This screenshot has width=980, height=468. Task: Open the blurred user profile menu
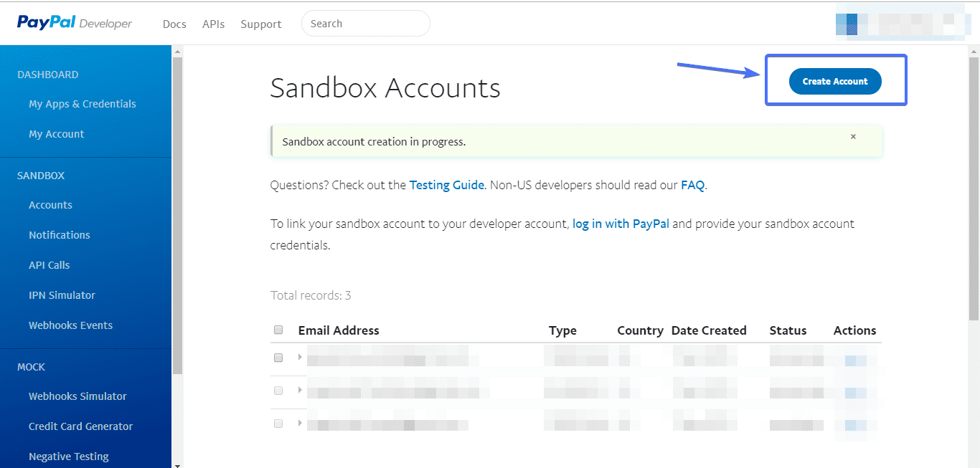point(902,24)
